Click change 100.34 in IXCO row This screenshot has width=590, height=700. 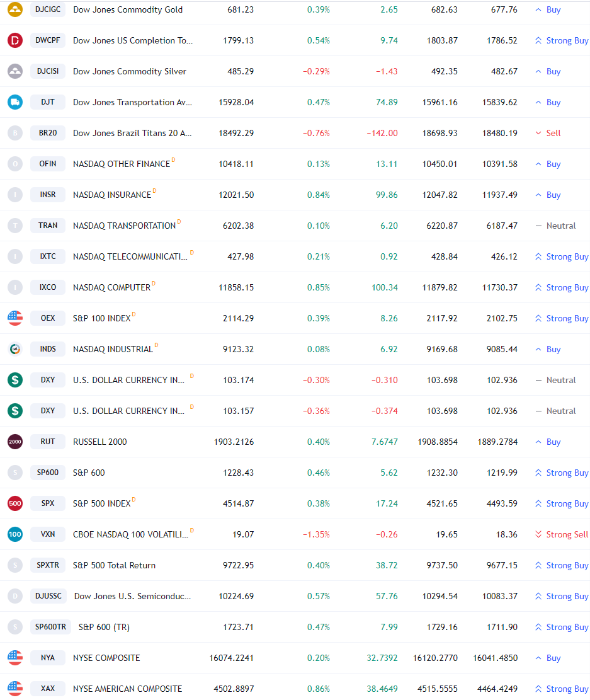pyautogui.click(x=385, y=287)
